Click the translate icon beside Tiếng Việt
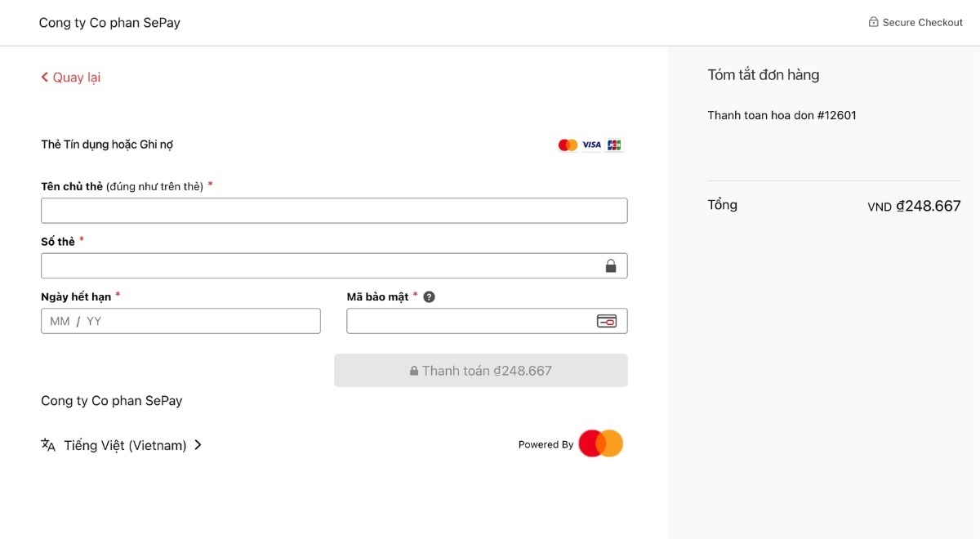The width and height of the screenshot is (980, 539). (x=47, y=445)
